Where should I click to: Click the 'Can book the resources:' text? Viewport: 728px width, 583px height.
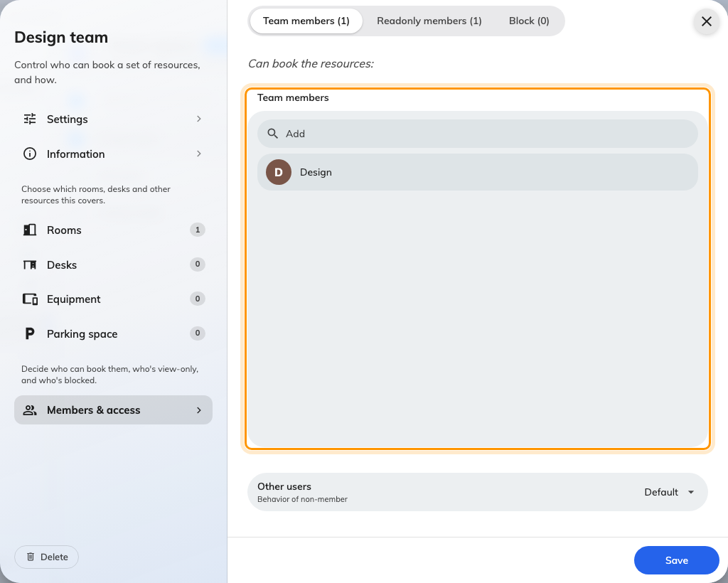(311, 63)
